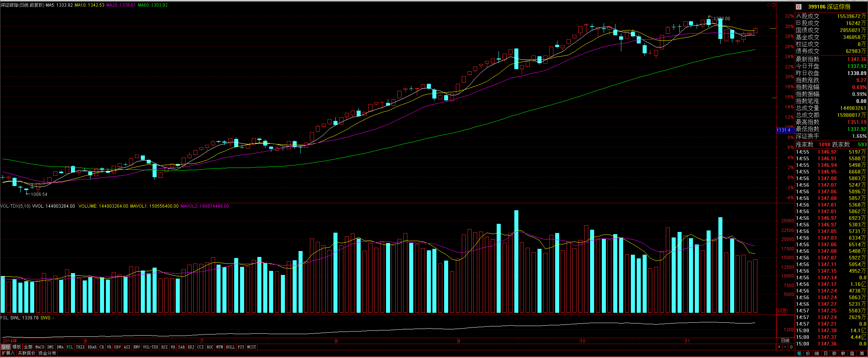Click the MA60: 1303.92 label
The width and height of the screenshot is (868, 358).
coord(153,5)
